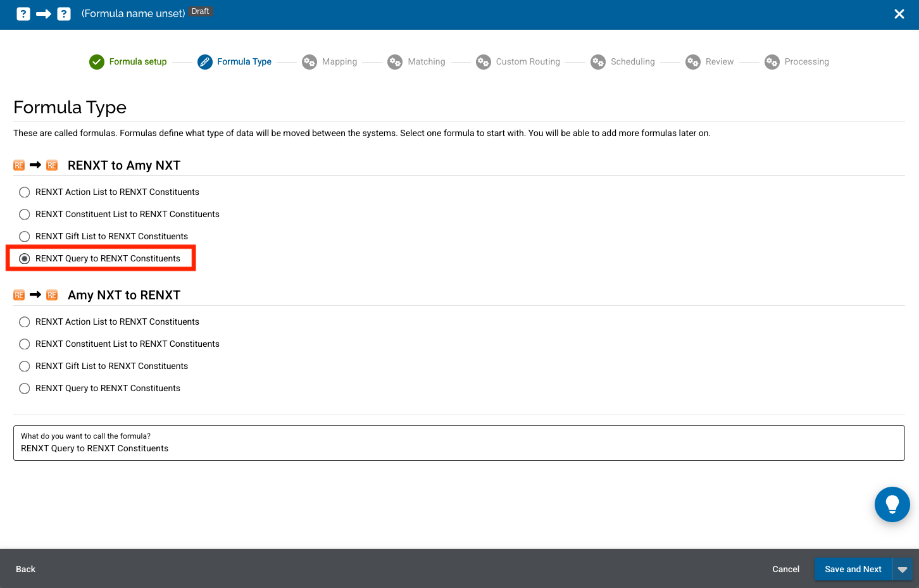
Task: Click source RE icon beside Amy NXT to RENXT
Action: (x=19, y=295)
